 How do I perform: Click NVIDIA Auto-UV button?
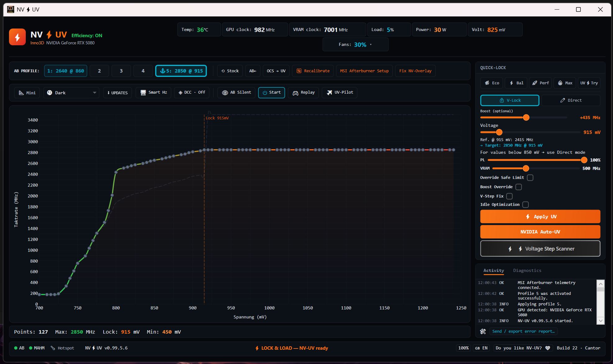[x=540, y=232]
